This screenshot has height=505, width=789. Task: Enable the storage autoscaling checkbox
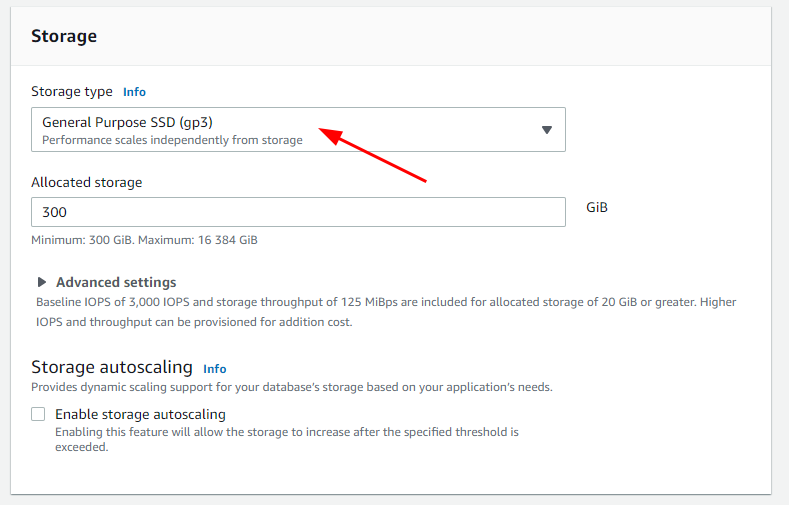38,414
